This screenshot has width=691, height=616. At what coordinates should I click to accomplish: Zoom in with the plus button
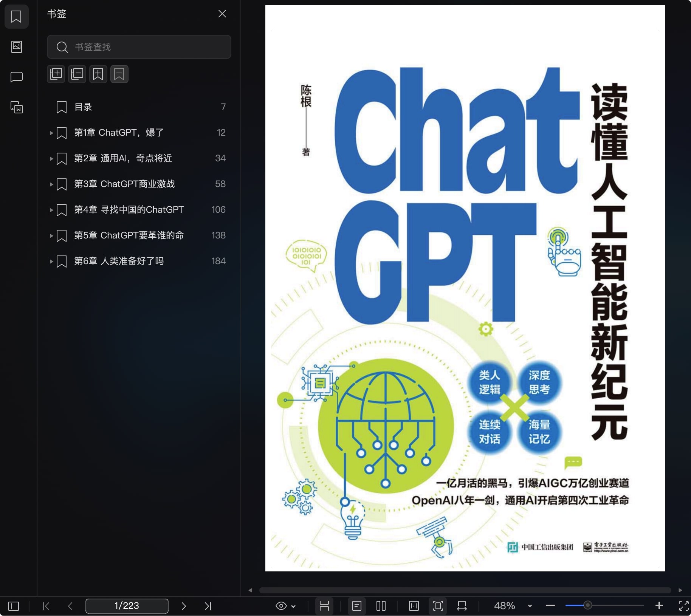[659, 606]
